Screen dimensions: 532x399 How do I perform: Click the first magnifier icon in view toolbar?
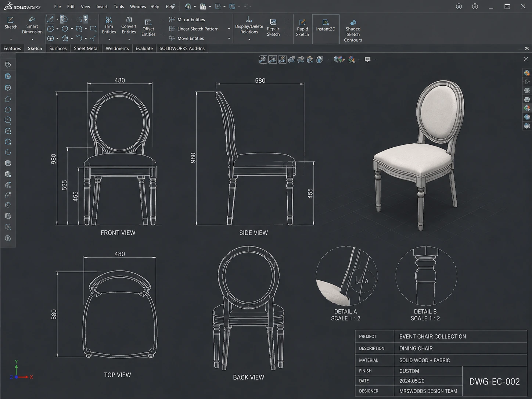coord(262,60)
